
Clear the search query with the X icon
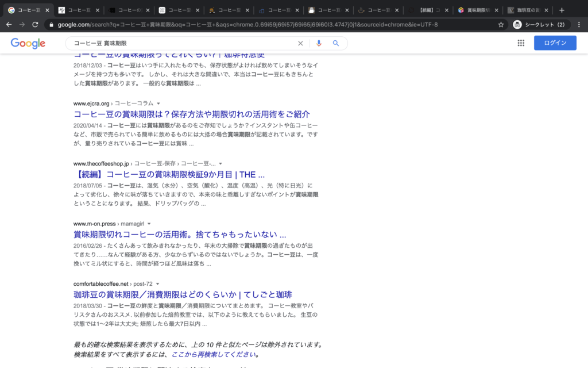point(300,43)
